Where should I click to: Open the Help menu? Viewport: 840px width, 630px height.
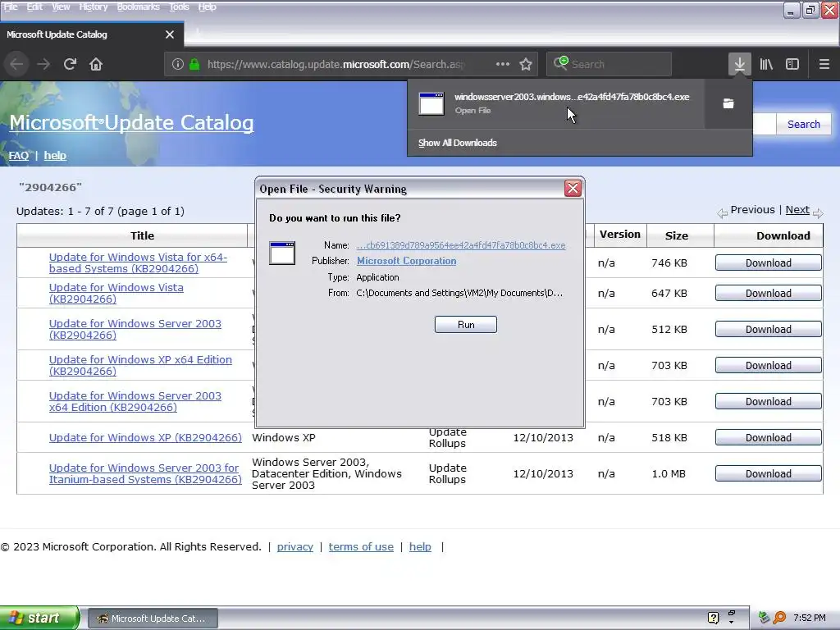tap(207, 7)
